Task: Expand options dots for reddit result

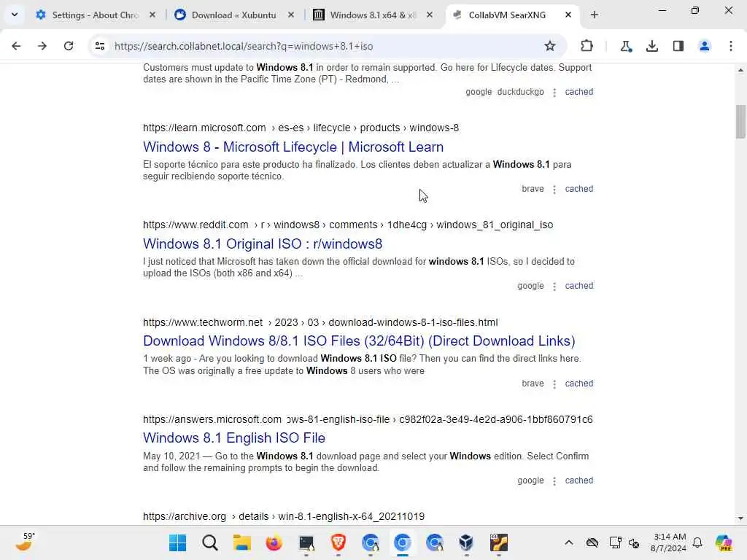Action: 554,287
